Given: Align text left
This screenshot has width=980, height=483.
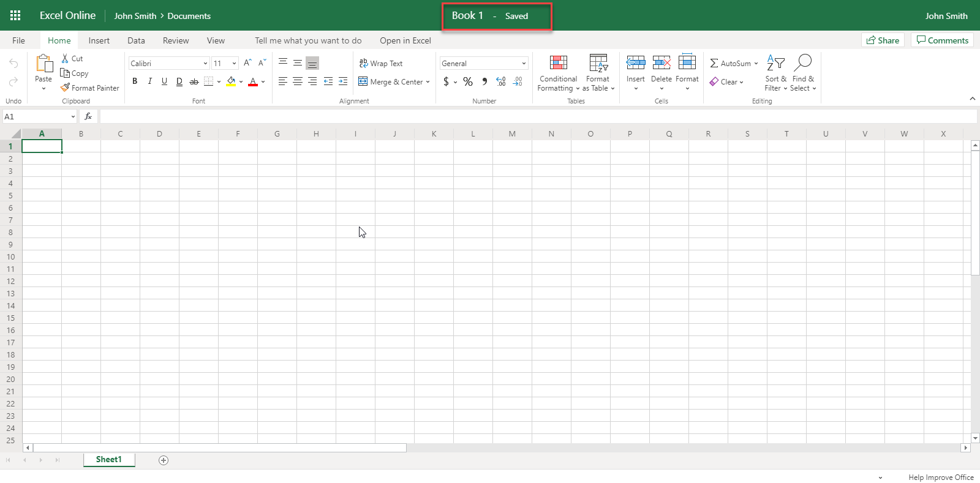Looking at the screenshot, I should tap(283, 81).
